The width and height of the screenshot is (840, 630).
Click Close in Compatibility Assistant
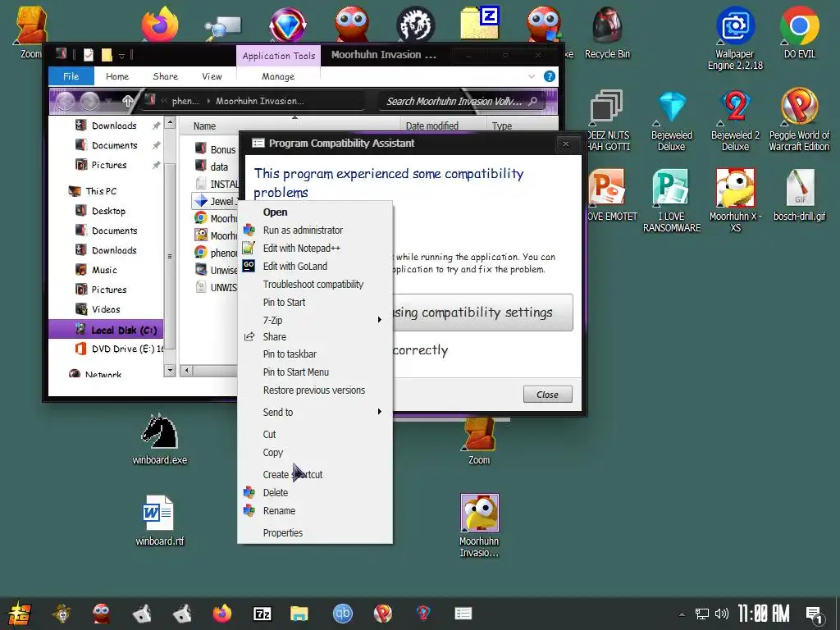547,395
